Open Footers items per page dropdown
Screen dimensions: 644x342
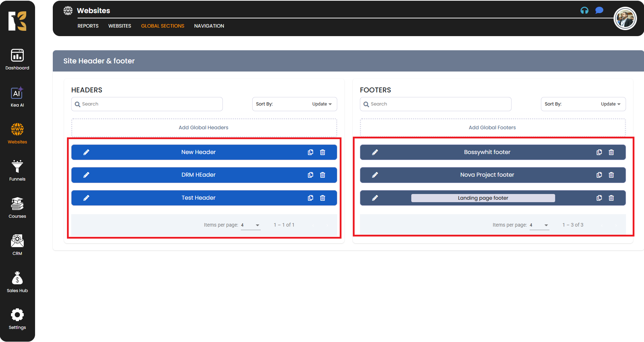539,225
